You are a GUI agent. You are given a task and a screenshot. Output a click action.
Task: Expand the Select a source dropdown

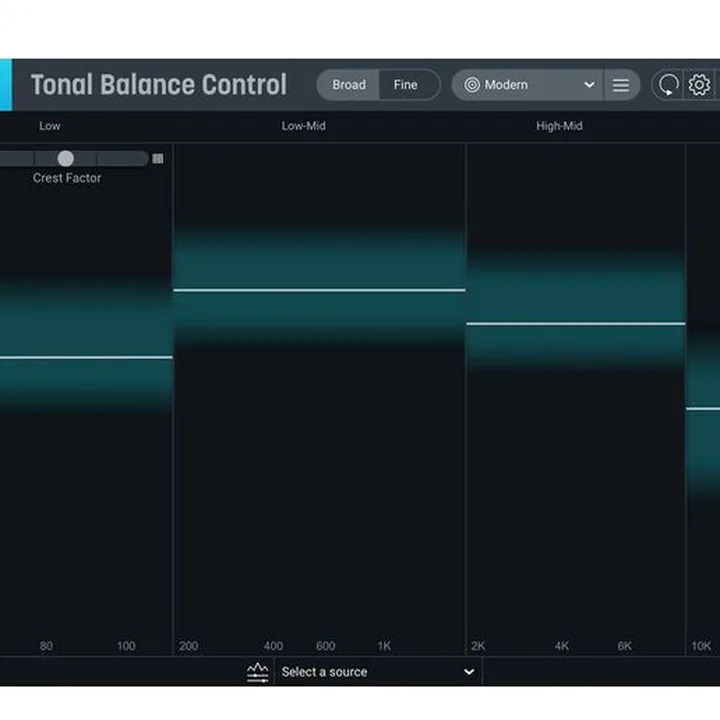[x=378, y=672]
